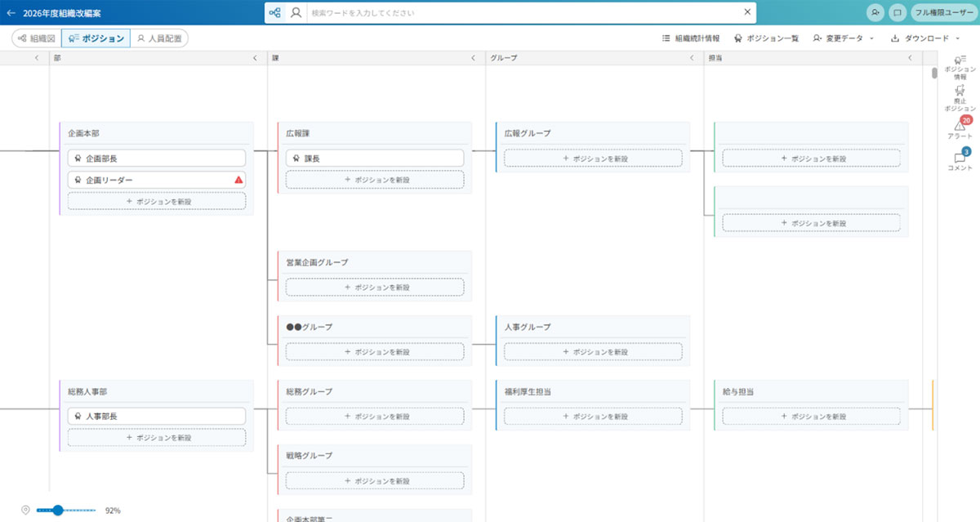This screenshot has height=522, width=980.
Task: Add a new position in 広報課
Action: [x=375, y=180]
